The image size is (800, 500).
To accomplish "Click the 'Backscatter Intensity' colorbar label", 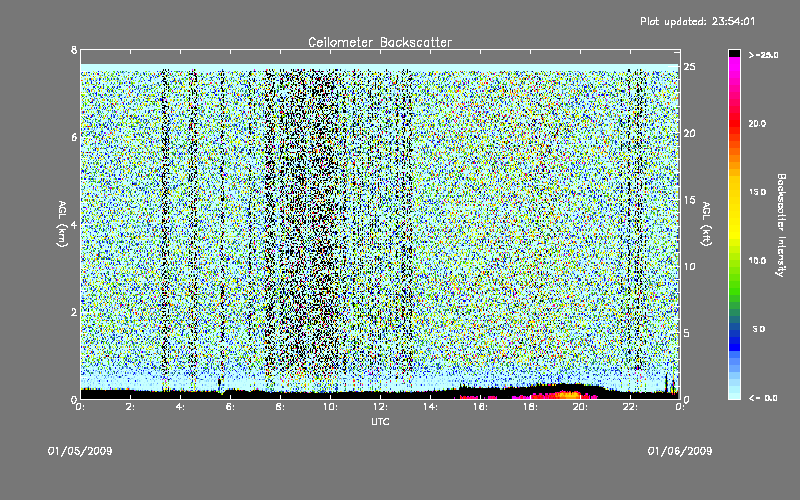I will click(x=780, y=225).
